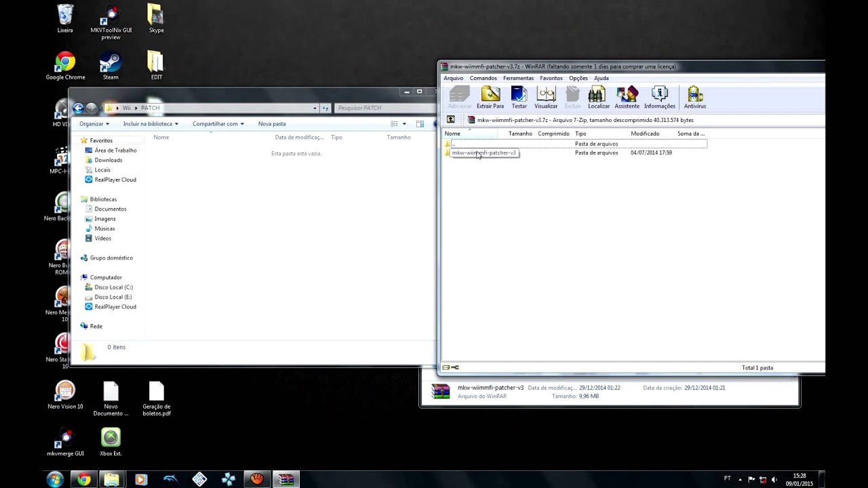
Task: Select the Nero Vision 10 desktop icon
Action: (65, 395)
